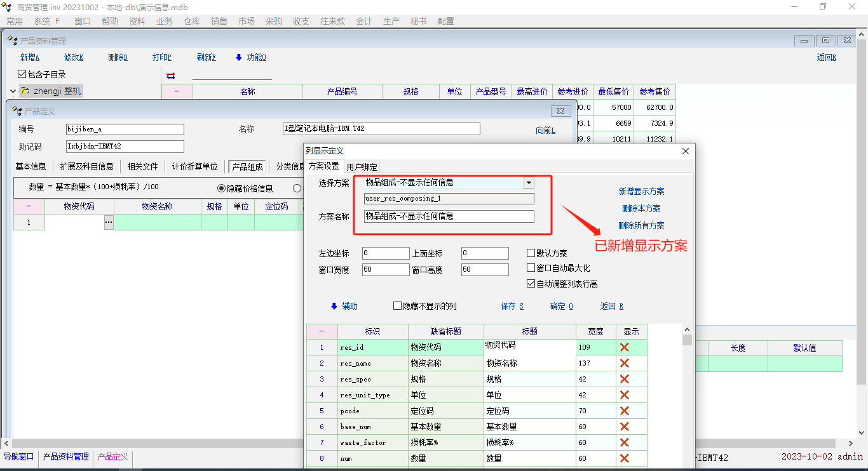Click the red swap arrows icon
The height and width of the screenshot is (471, 868).
(x=170, y=76)
